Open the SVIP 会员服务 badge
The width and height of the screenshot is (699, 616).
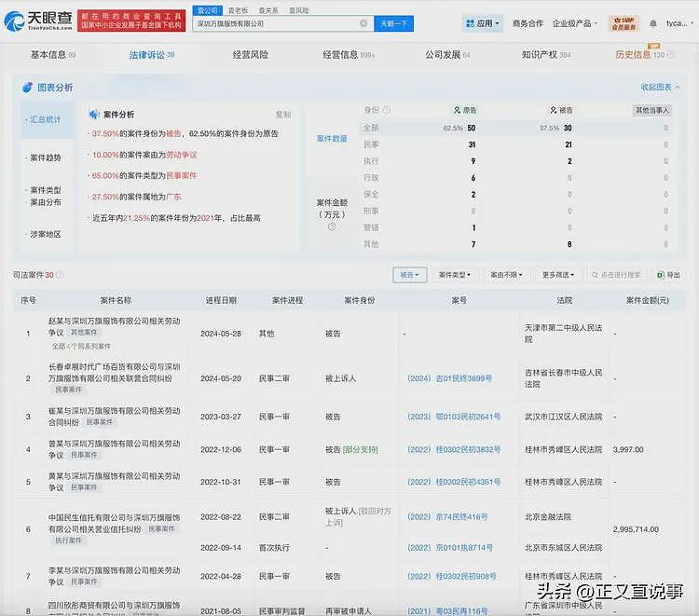[x=624, y=23]
